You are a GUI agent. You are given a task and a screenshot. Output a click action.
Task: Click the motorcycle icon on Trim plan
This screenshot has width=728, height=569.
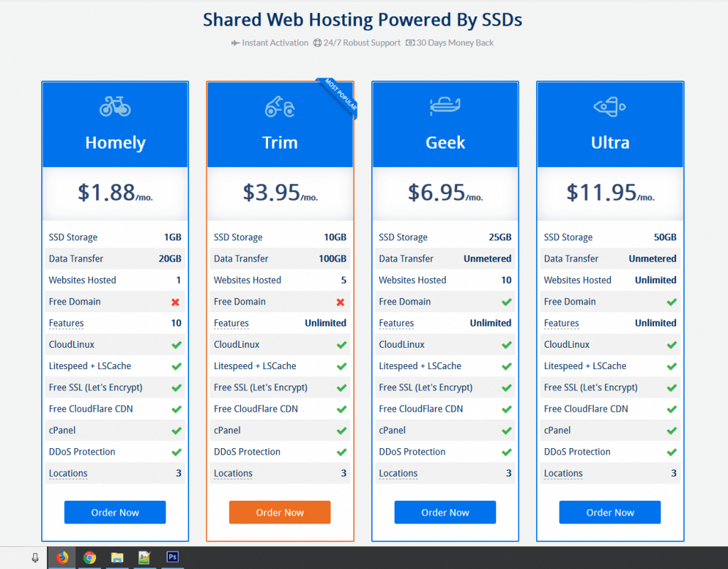point(280,107)
